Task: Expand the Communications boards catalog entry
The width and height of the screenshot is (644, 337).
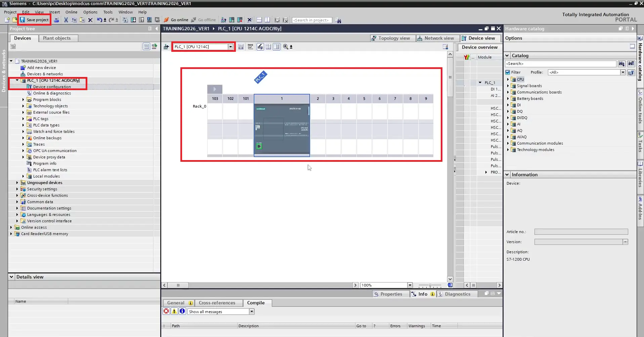Action: coord(508,92)
